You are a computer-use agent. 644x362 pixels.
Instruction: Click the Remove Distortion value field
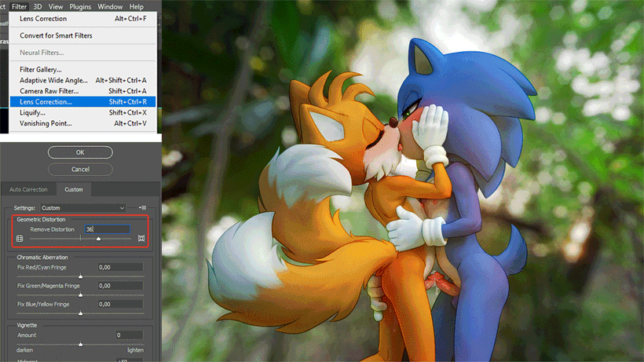(x=107, y=229)
